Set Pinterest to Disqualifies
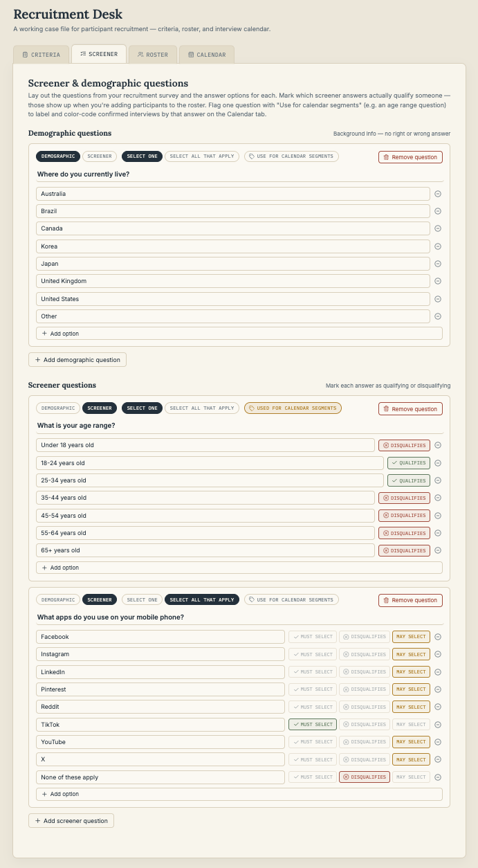Screen dimensions: 478x868 tap(365, 689)
